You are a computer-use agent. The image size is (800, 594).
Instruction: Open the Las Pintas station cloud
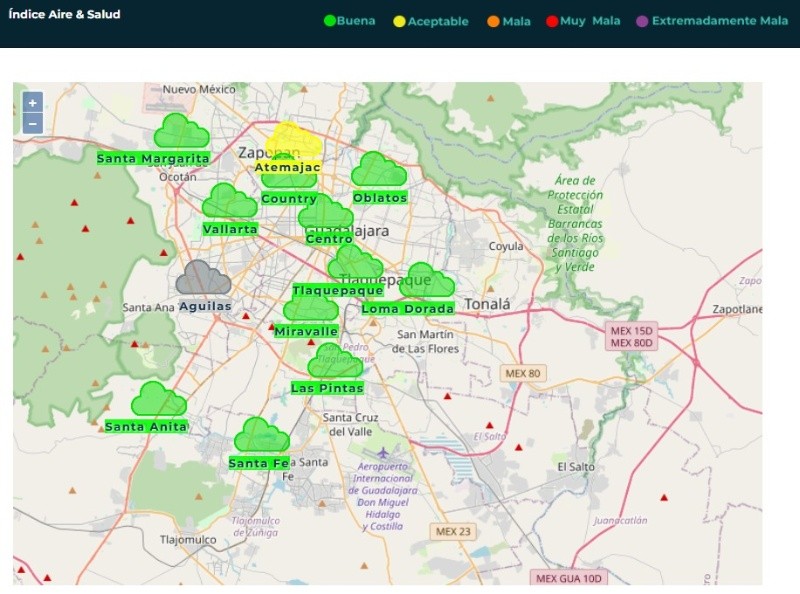[x=335, y=361]
